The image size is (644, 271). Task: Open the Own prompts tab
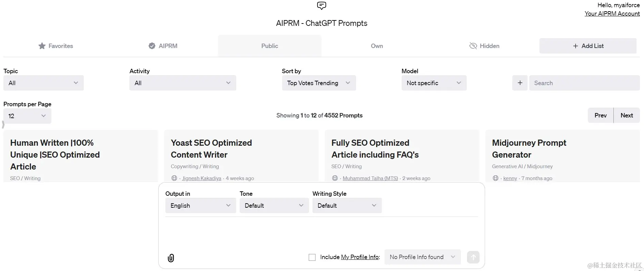pyautogui.click(x=377, y=46)
